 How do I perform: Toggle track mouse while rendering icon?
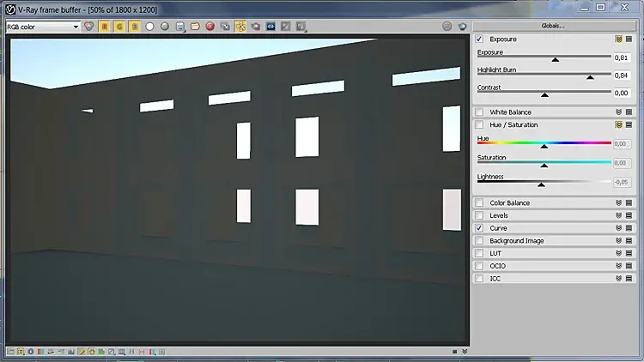240,27
